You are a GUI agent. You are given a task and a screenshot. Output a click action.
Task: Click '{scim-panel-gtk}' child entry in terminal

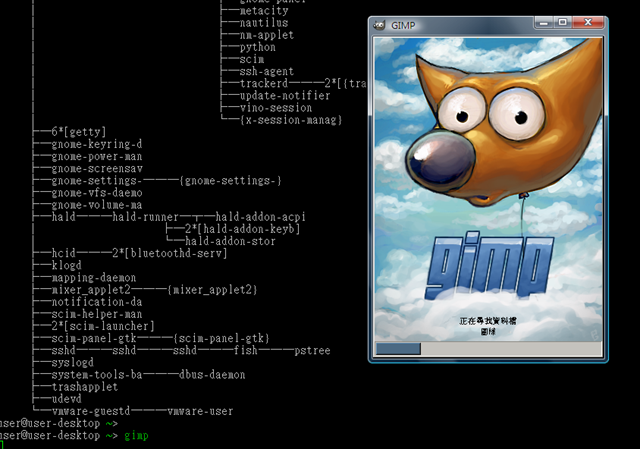pos(221,338)
